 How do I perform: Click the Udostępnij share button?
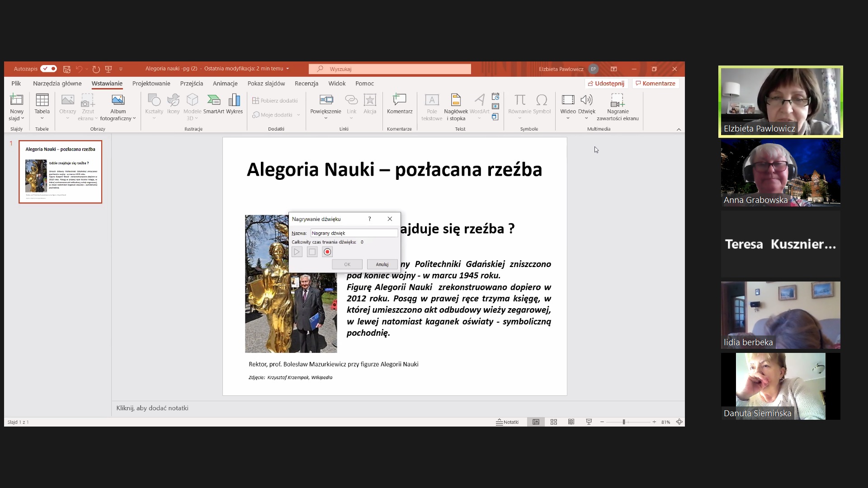coord(606,84)
